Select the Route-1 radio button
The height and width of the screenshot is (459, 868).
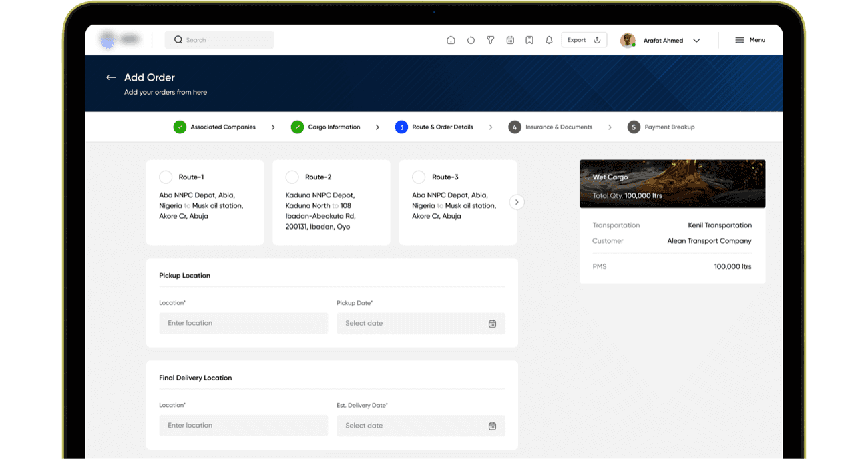click(166, 177)
